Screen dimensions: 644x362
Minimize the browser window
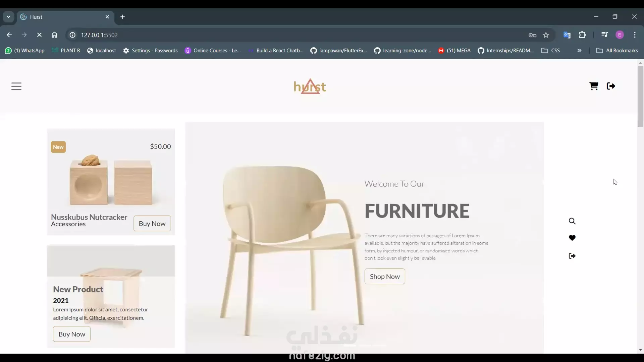(x=596, y=17)
